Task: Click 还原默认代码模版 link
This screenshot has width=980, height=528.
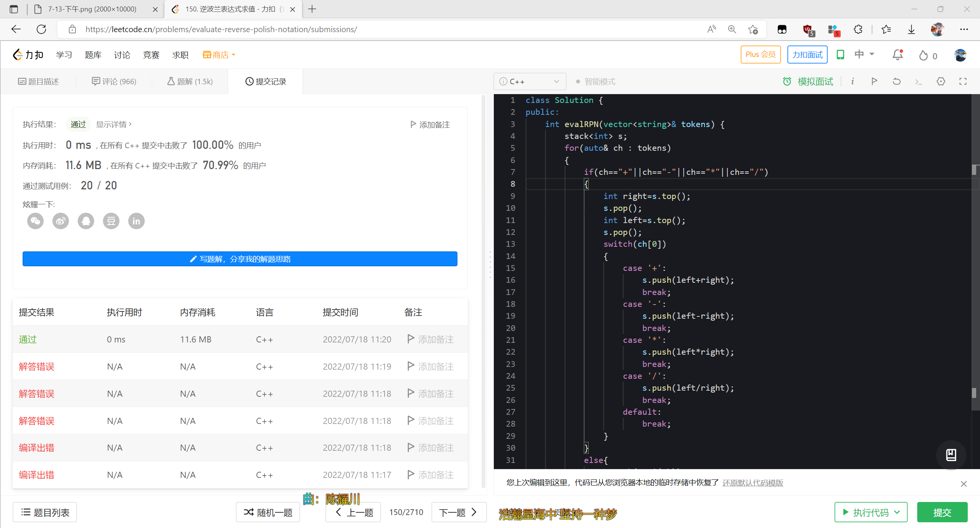Action: [753, 482]
